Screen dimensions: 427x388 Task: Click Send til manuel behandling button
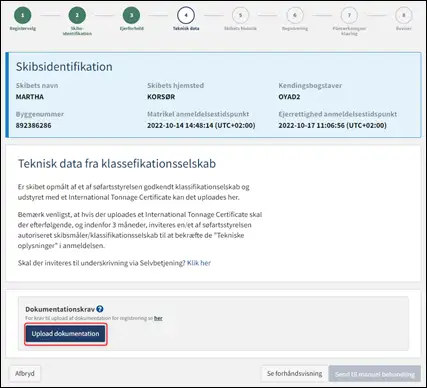(x=375, y=374)
